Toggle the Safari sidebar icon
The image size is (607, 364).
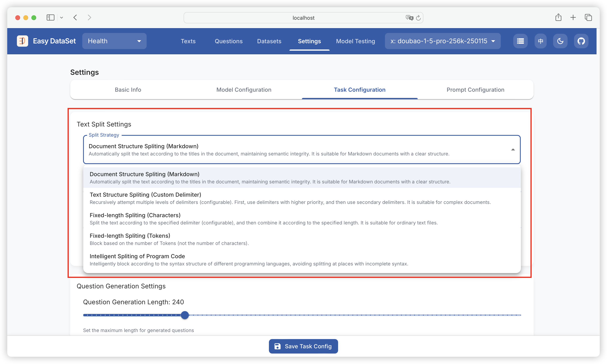point(50,17)
